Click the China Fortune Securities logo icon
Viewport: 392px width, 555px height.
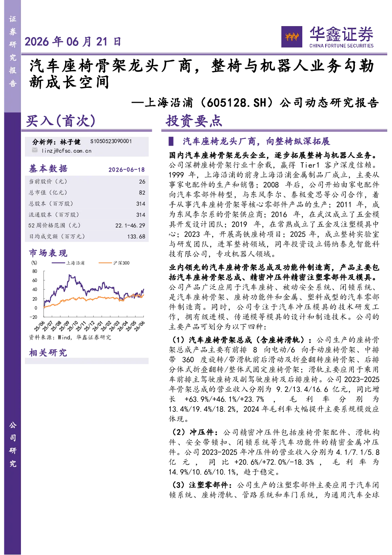click(x=292, y=37)
